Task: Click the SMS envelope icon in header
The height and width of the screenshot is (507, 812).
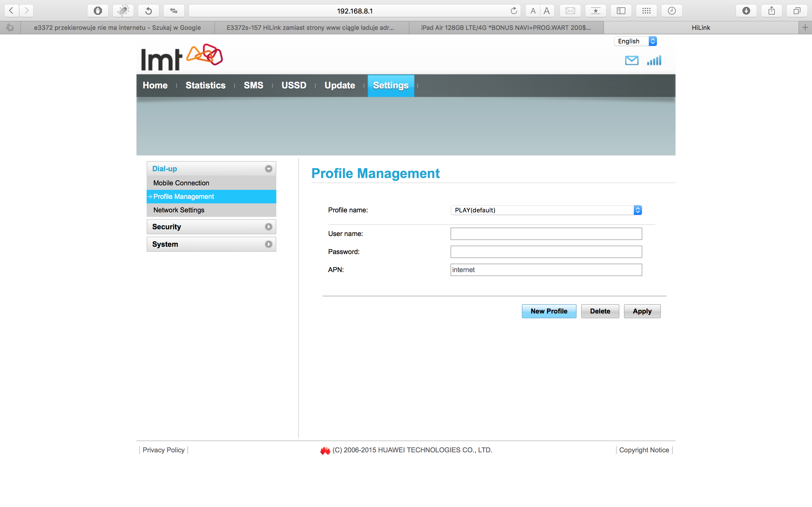Action: point(632,61)
